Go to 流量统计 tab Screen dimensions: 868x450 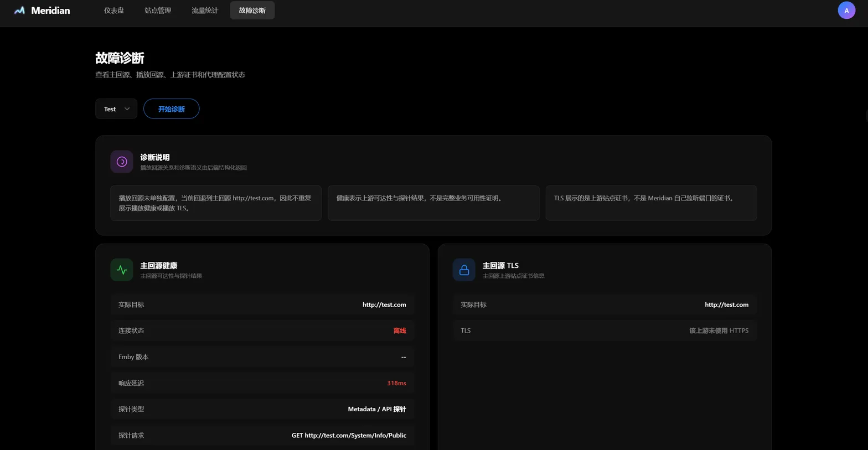click(205, 11)
